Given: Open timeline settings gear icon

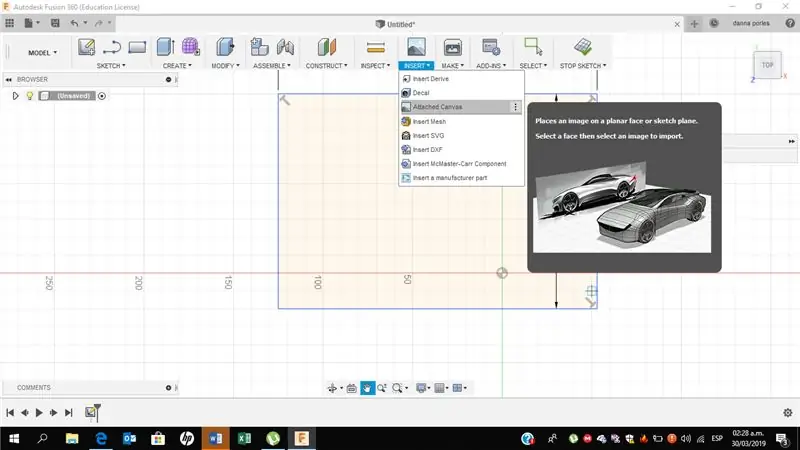Looking at the screenshot, I should [788, 413].
